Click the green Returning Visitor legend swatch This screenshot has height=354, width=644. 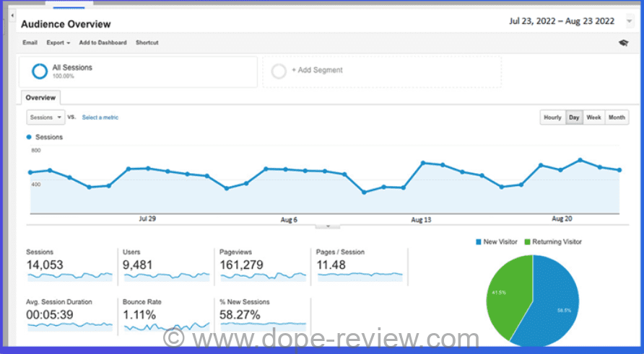[528, 242]
